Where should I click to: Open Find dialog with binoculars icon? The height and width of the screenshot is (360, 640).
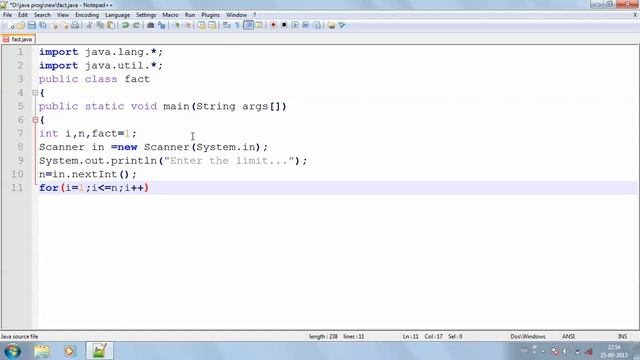tap(151, 25)
